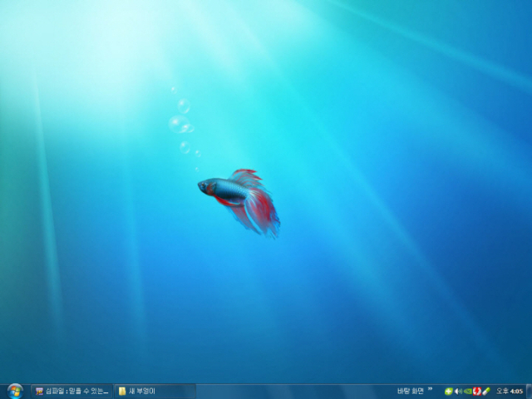The height and width of the screenshot is (399, 532).
Task: Click the Show Desktop strip beside the clock
Action: pos(529,392)
